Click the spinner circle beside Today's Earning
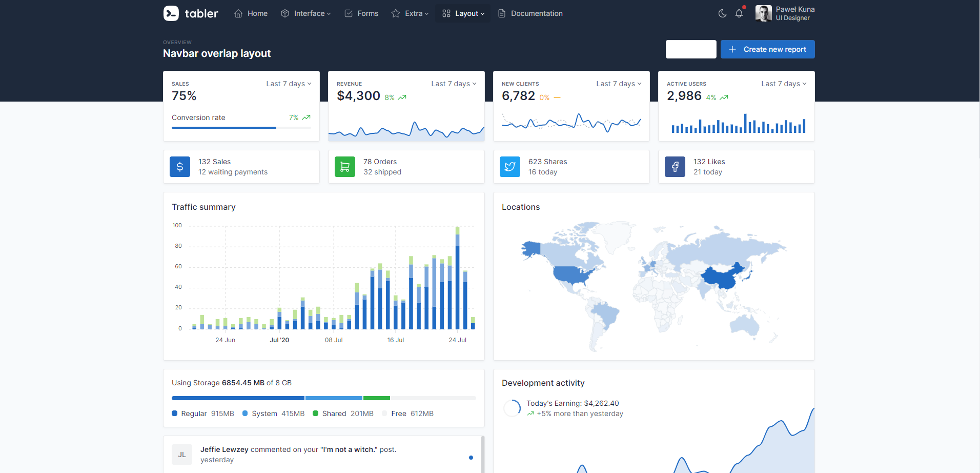The image size is (980, 473). pyautogui.click(x=512, y=408)
